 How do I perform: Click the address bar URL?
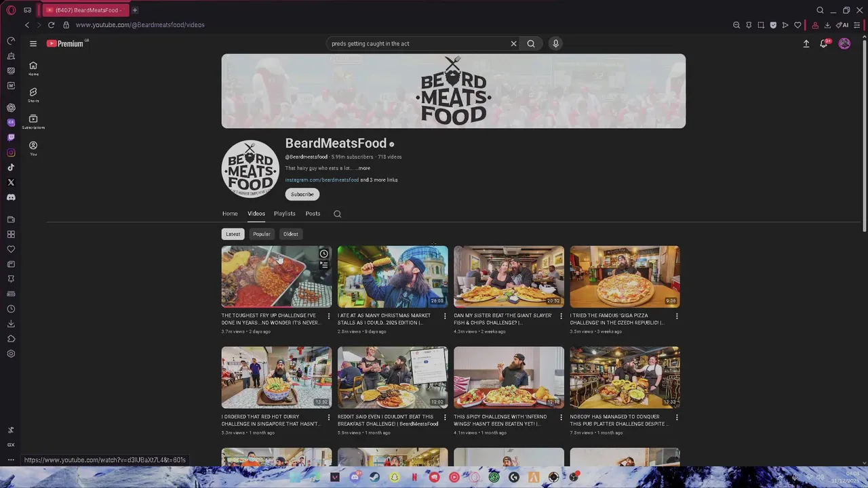tap(140, 25)
